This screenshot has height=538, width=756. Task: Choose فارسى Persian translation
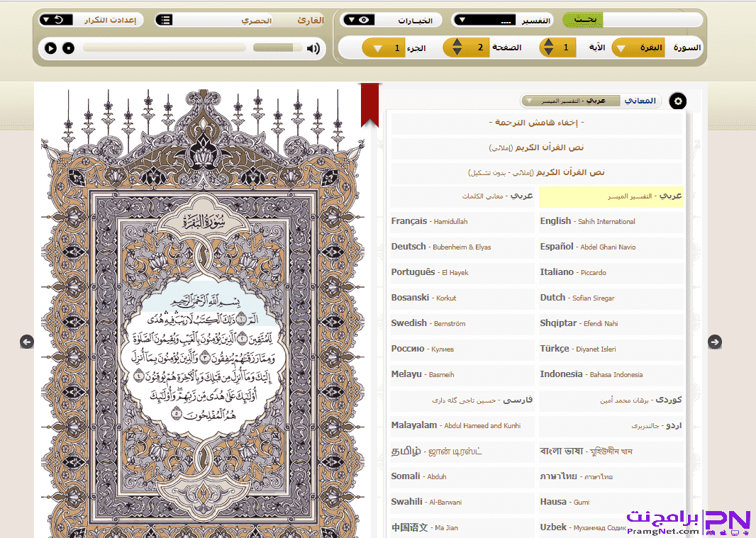[x=462, y=400]
